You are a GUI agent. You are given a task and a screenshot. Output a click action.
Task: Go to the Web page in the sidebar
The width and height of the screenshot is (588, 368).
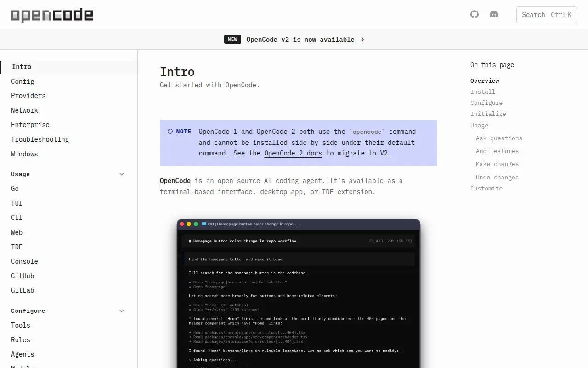click(17, 232)
